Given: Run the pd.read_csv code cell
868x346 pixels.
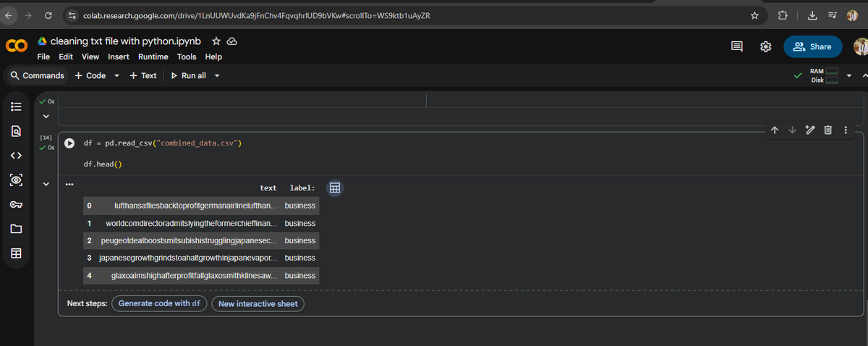Looking at the screenshot, I should pyautogui.click(x=70, y=143).
